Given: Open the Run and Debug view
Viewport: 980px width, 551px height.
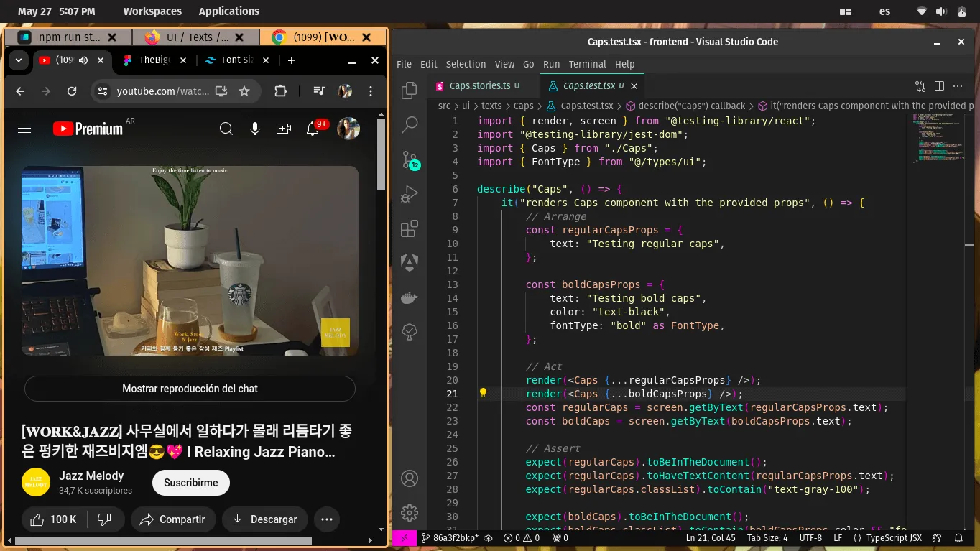Looking at the screenshot, I should [x=410, y=194].
